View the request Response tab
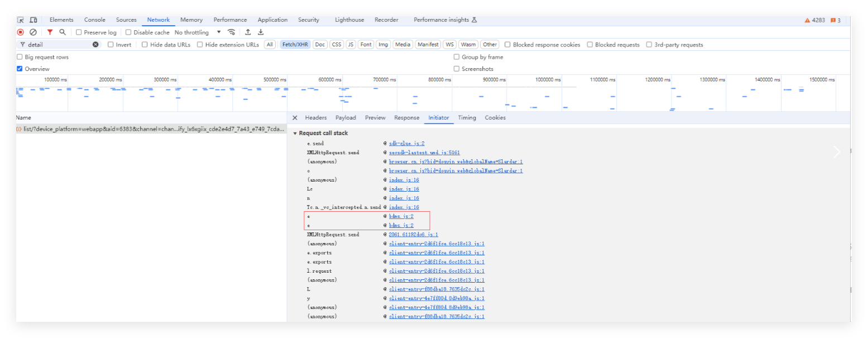The image size is (868, 338). [x=406, y=118]
